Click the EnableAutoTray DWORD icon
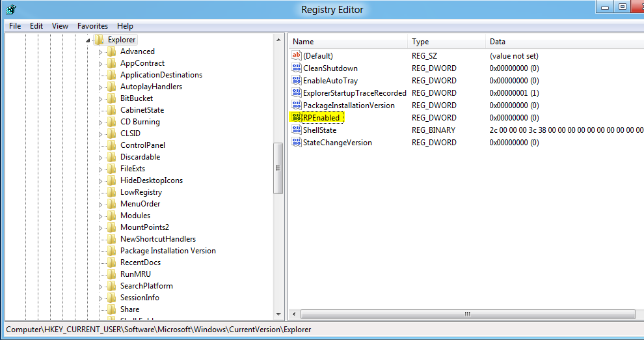644x340 pixels. (x=297, y=81)
